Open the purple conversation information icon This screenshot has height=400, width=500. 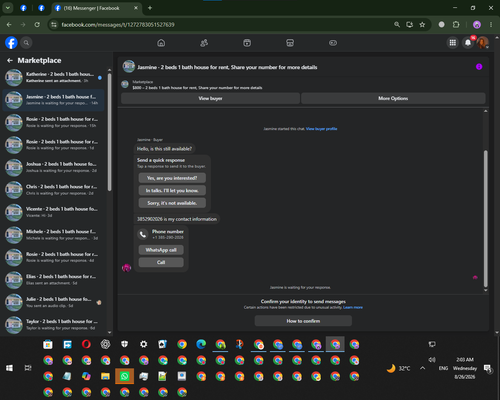[479, 67]
